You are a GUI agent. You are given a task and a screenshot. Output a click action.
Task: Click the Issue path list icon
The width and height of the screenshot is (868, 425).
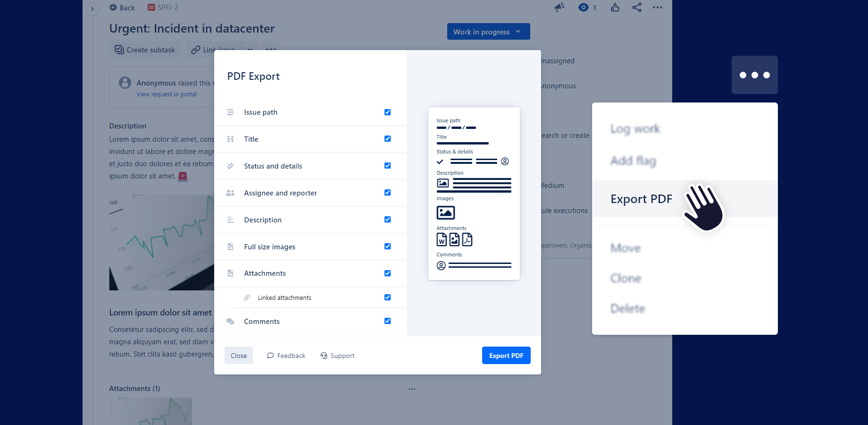coord(230,112)
